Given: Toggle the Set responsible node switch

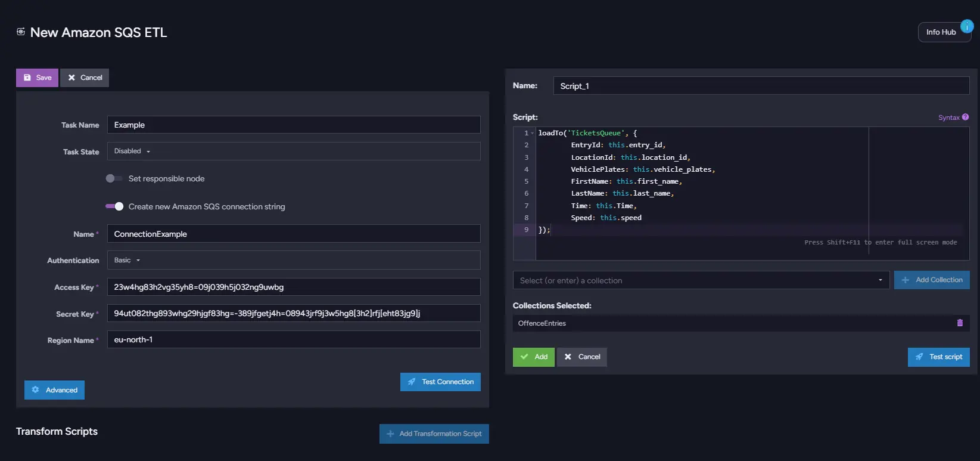Looking at the screenshot, I should point(114,178).
